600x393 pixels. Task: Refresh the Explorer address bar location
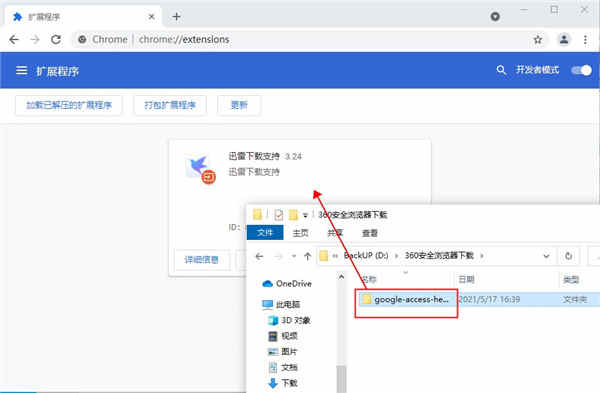coord(569,256)
